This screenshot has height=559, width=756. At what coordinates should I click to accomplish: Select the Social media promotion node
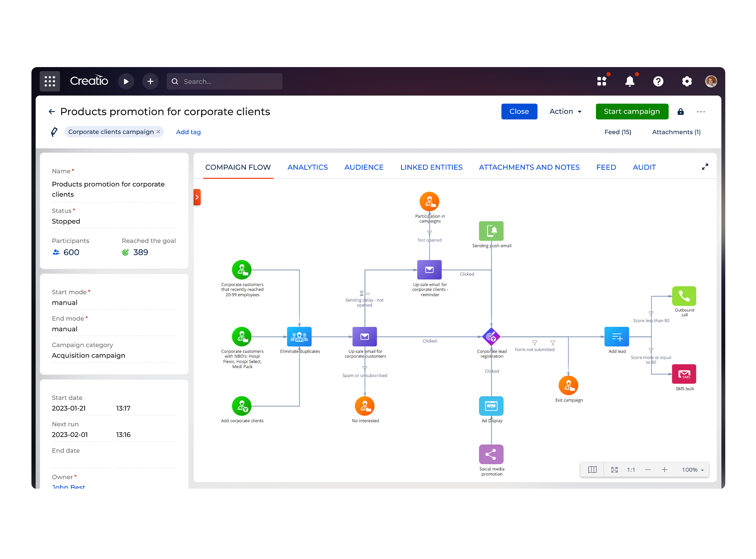click(491, 454)
